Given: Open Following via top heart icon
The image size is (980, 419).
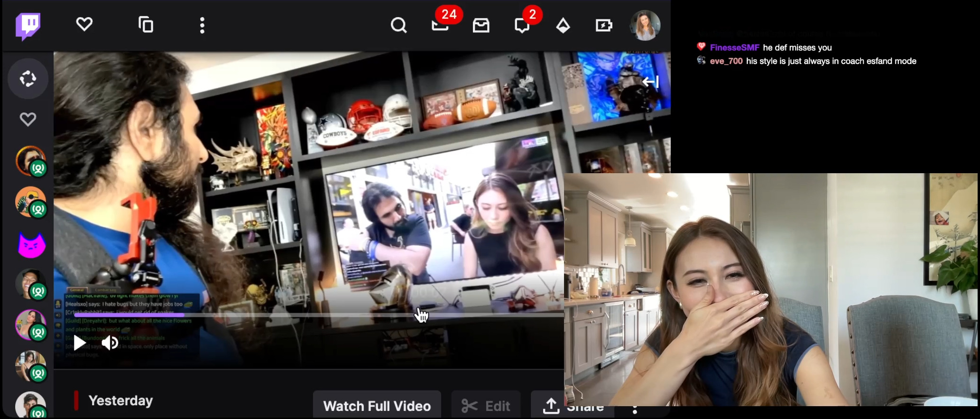Looking at the screenshot, I should 84,24.
